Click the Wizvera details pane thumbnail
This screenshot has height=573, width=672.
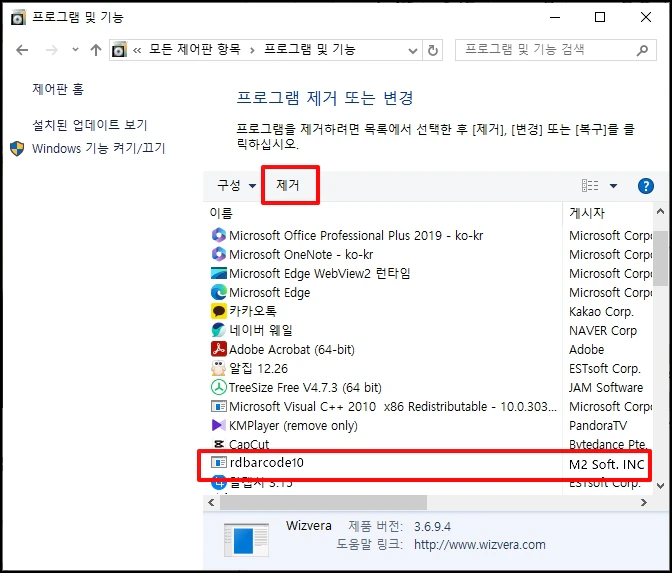[x=246, y=540]
